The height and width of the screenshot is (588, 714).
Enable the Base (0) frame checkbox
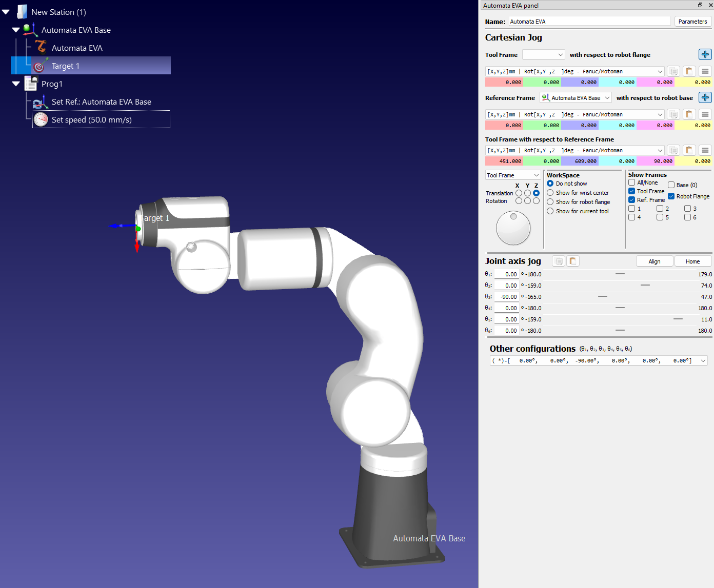tap(671, 185)
